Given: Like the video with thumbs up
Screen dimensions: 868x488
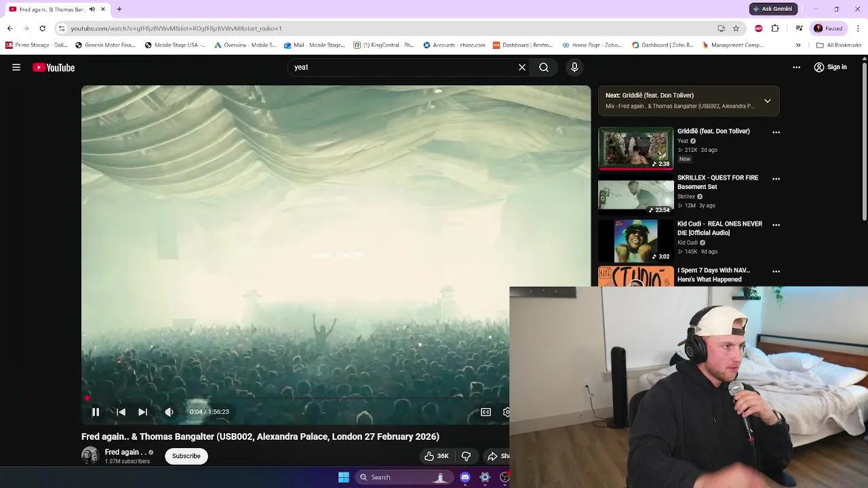Looking at the screenshot, I should 437,456.
